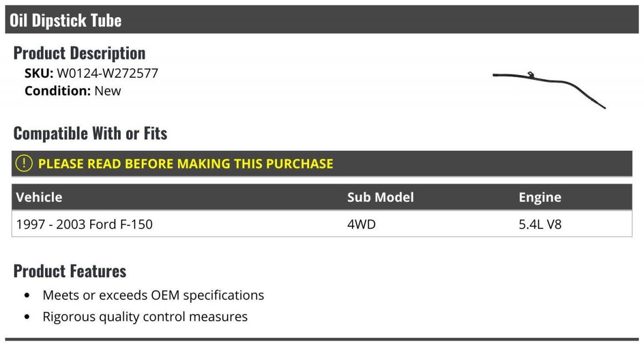Image resolution: width=644 pixels, height=346 pixels.
Task: Click the Vehicle column header
Action: (39, 197)
